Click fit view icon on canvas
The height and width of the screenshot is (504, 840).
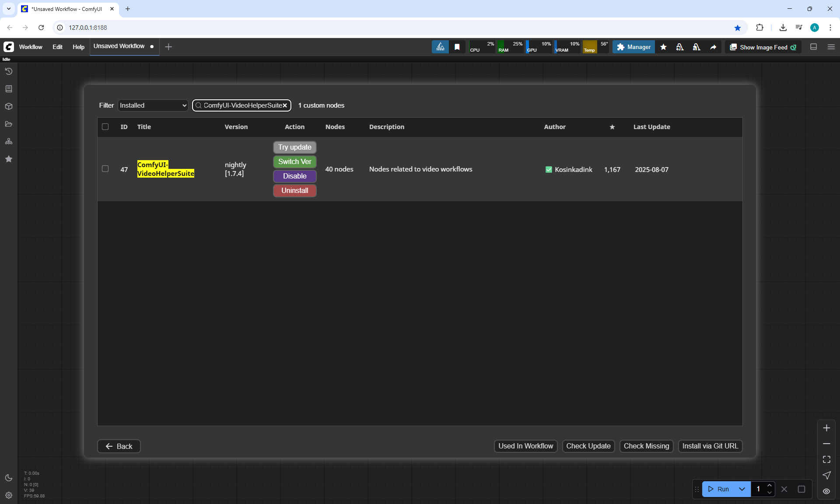coord(826,459)
